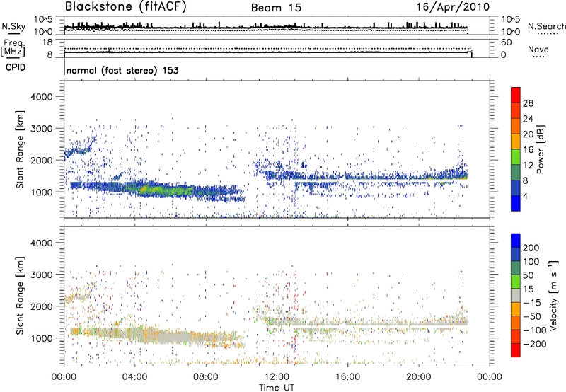Click the '4000' tick on the power panel
Screen dimensions: 566x392
[x=41, y=97]
